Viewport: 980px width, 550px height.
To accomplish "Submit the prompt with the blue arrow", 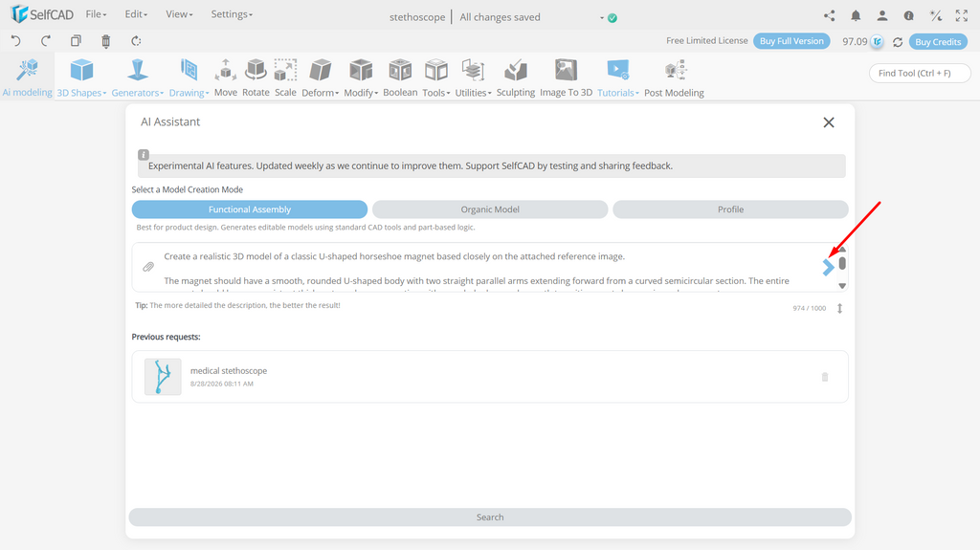I will pyautogui.click(x=828, y=268).
